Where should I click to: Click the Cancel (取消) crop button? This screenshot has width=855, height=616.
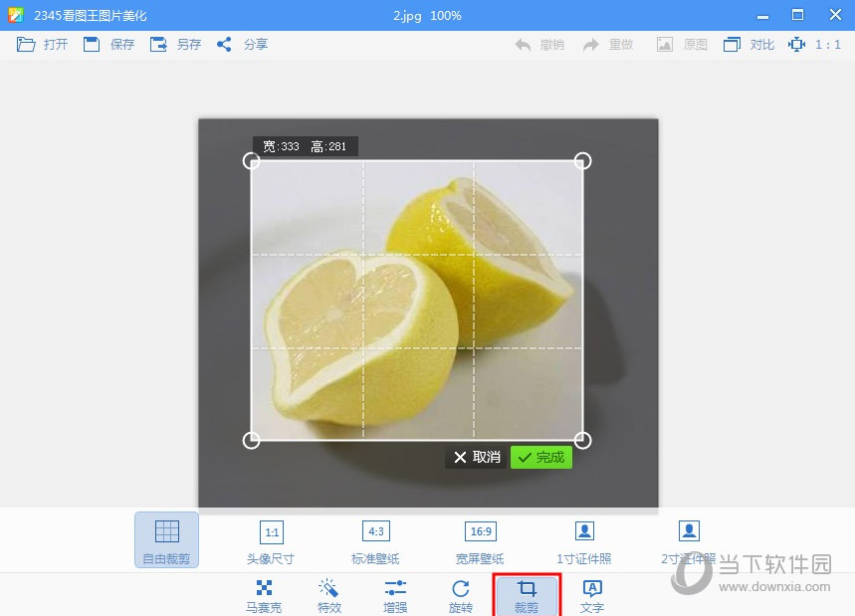(x=477, y=457)
